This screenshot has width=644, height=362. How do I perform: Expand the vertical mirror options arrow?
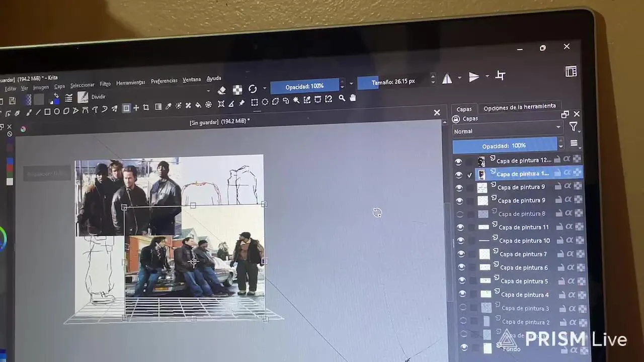487,76
